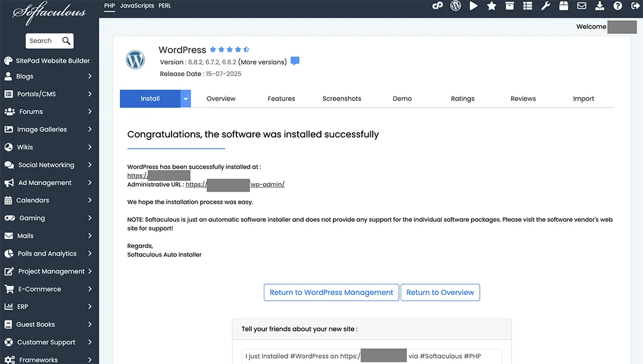Viewport: 643px width, 364px height.
Task: Expand the Blogs category
Action: pos(49,76)
